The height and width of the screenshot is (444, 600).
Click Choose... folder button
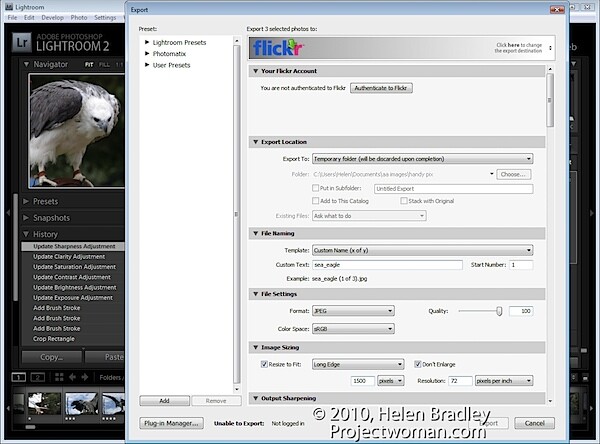coord(514,175)
